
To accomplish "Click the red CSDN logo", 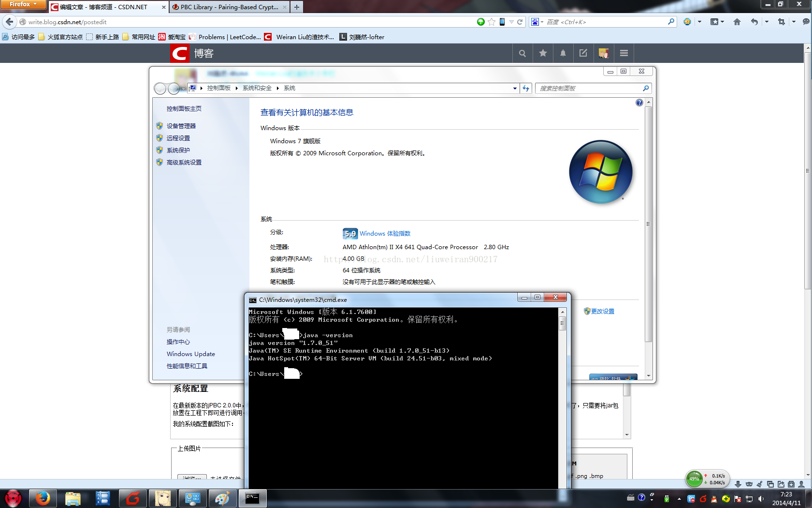I will tap(179, 53).
